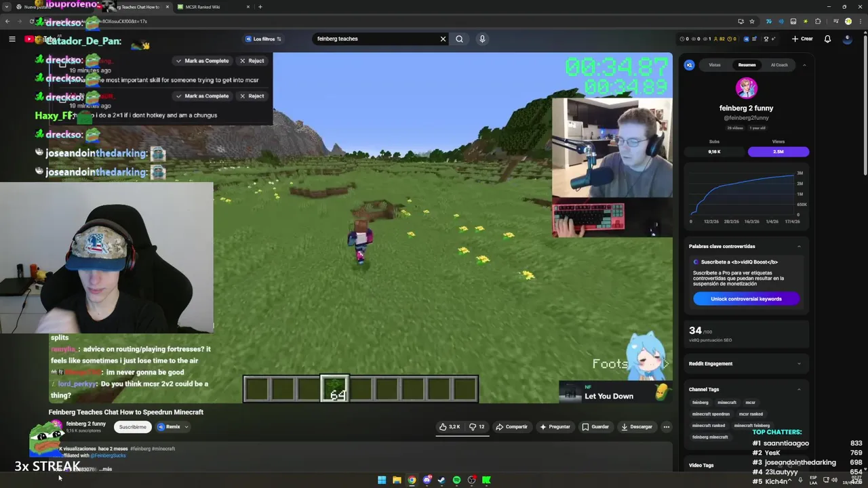This screenshot has width=868, height=488.
Task: Open Steam from the taskbar
Action: click(441, 480)
